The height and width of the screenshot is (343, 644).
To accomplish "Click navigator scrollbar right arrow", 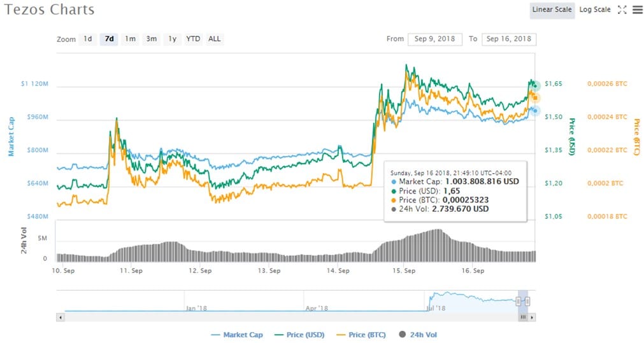I will pyautogui.click(x=532, y=317).
